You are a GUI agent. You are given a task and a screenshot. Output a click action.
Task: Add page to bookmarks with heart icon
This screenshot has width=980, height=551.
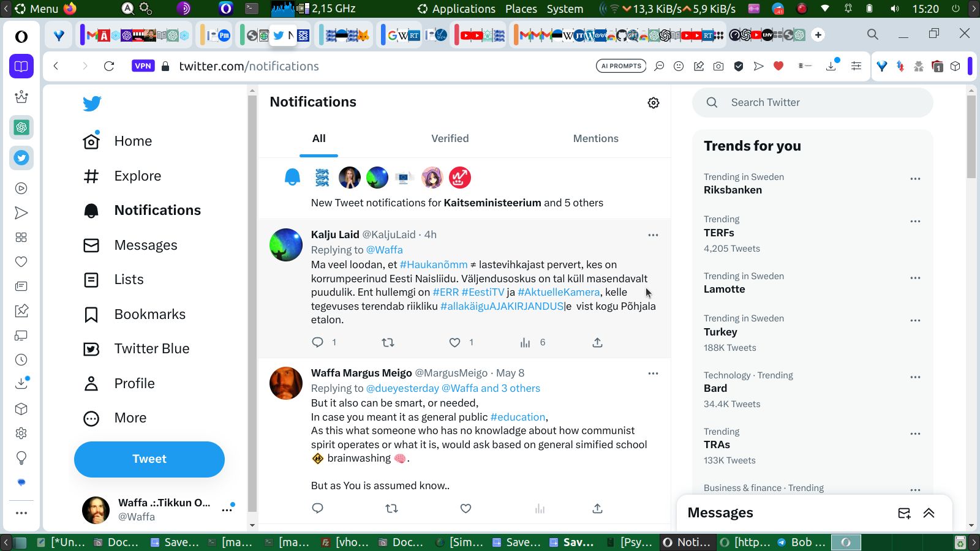(778, 66)
